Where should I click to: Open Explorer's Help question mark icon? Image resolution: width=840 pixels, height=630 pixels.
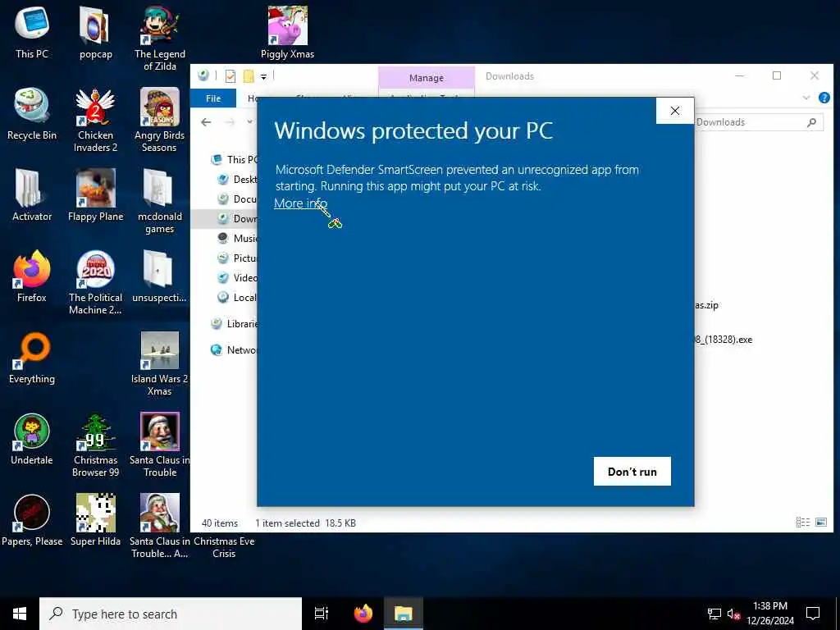point(824,98)
